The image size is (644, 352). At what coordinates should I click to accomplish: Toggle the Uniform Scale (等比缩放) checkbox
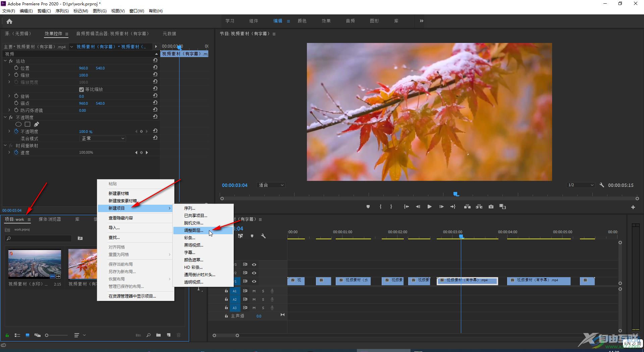tap(81, 90)
